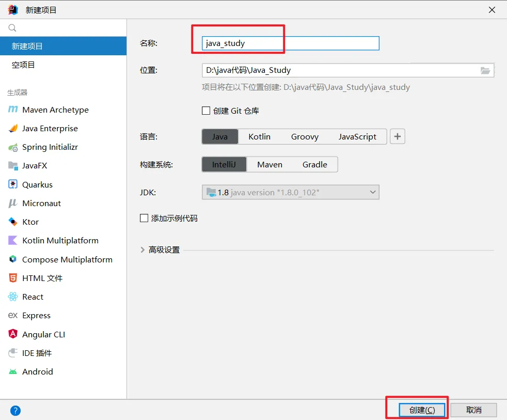The width and height of the screenshot is (507, 420).
Task: Click the Express ex icon
Action: (x=12, y=315)
